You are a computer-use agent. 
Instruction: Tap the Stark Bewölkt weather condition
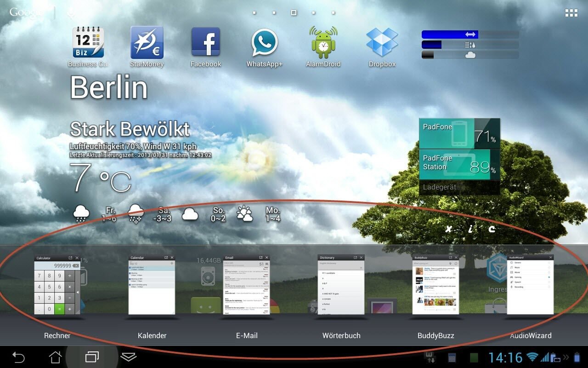coord(130,129)
